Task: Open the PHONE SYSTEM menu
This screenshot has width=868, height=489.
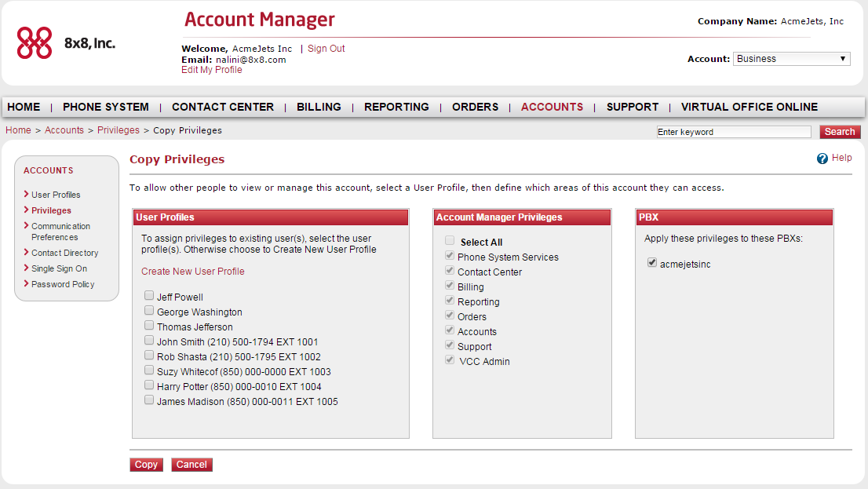Action: coord(106,107)
